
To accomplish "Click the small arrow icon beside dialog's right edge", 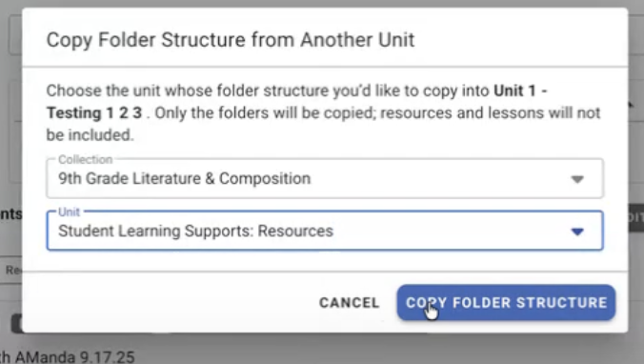I will [632, 105].
